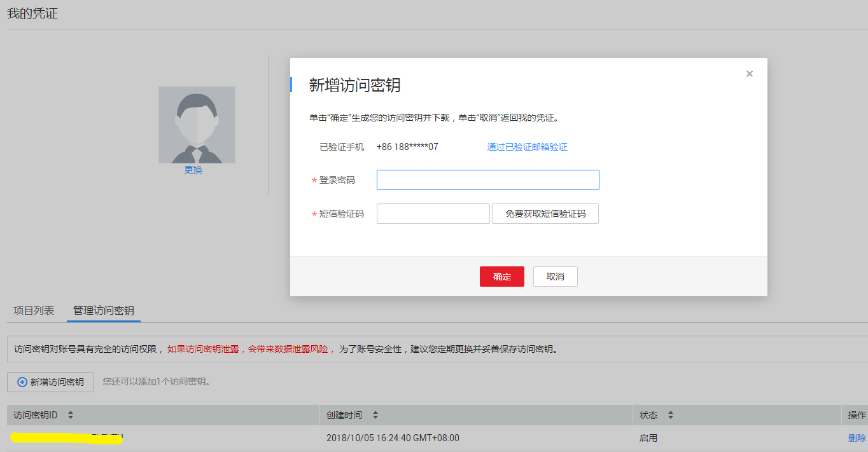Sort by 状态 column arrows
Image resolution: width=868 pixels, height=452 pixels.
671,415
